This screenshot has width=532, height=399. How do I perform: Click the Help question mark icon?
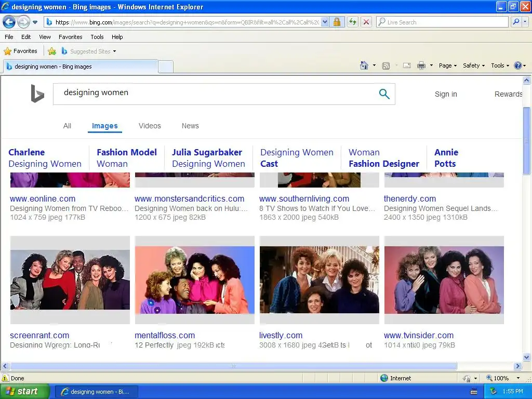(x=518, y=65)
